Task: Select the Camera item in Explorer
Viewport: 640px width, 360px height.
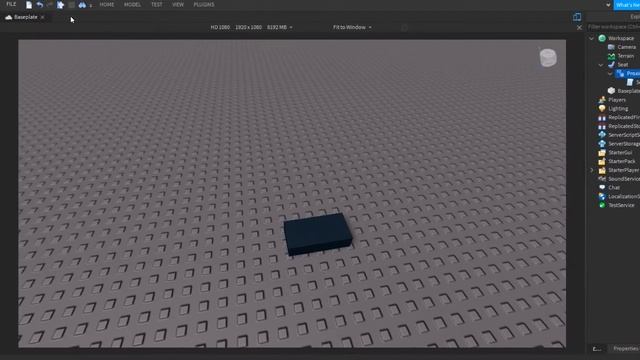Action: [627, 47]
